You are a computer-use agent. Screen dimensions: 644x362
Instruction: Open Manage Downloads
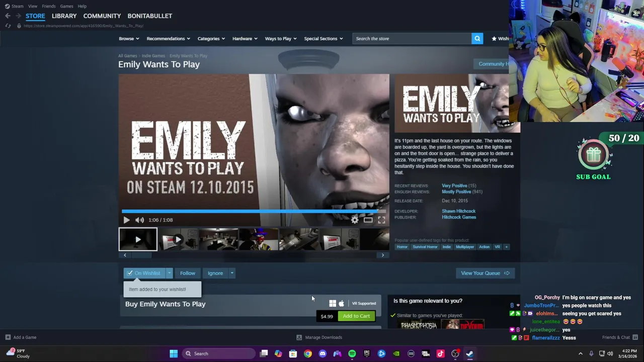point(319,337)
